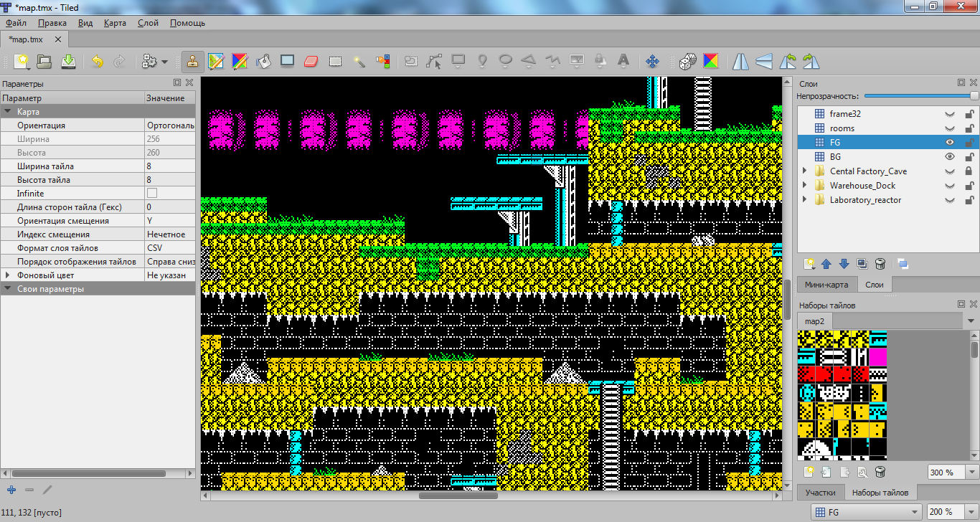Image resolution: width=980 pixels, height=522 pixels.
Task: Switch to the Участки tab
Action: tap(820, 493)
